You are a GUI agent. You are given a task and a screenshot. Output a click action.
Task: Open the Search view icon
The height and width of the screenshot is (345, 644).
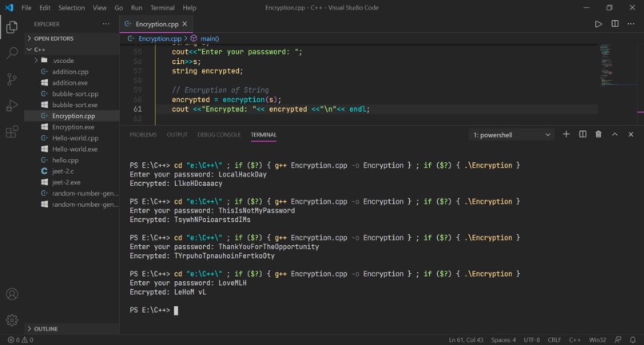(12, 53)
